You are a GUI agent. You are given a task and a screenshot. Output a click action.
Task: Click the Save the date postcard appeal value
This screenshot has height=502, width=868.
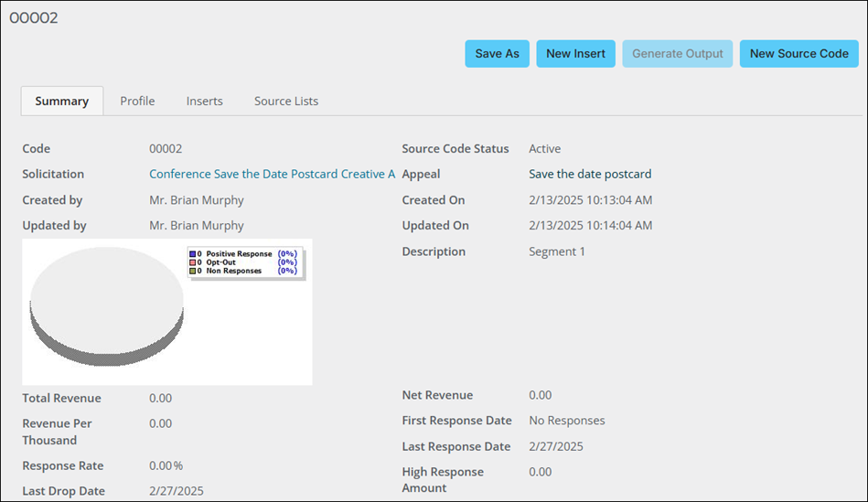(x=590, y=174)
